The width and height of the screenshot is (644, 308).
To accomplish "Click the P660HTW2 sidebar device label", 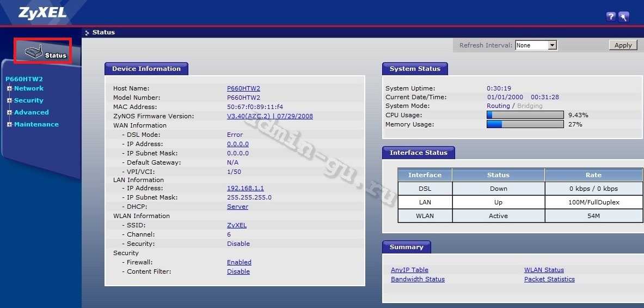I will point(24,79).
